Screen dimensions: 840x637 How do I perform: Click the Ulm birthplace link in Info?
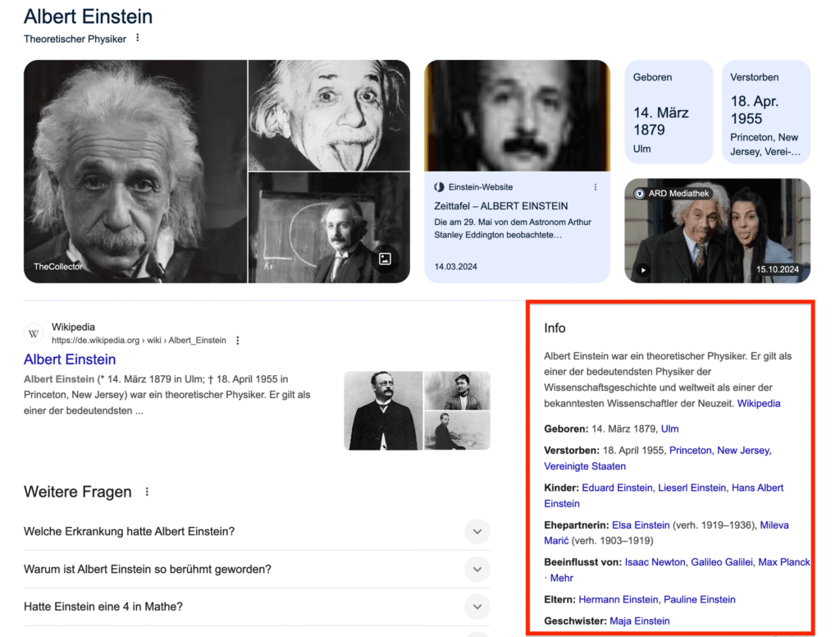coord(669,428)
